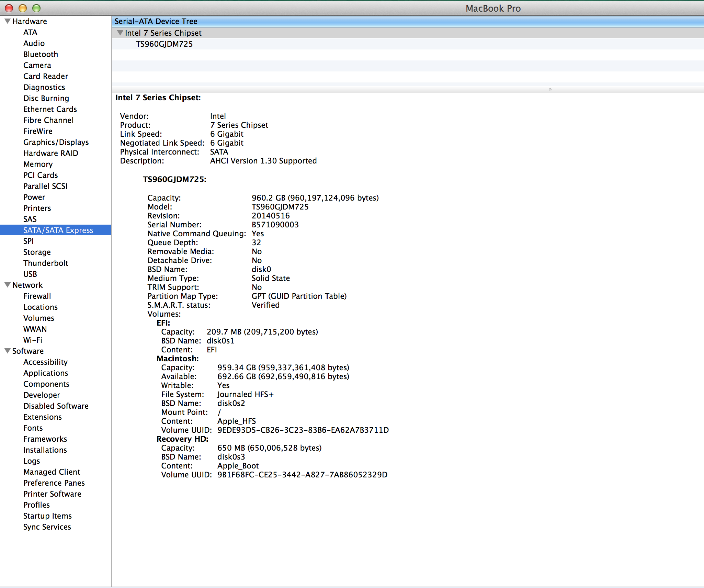The width and height of the screenshot is (704, 588).
Task: Select TS960GJDM725 in the device tree
Action: pos(164,44)
